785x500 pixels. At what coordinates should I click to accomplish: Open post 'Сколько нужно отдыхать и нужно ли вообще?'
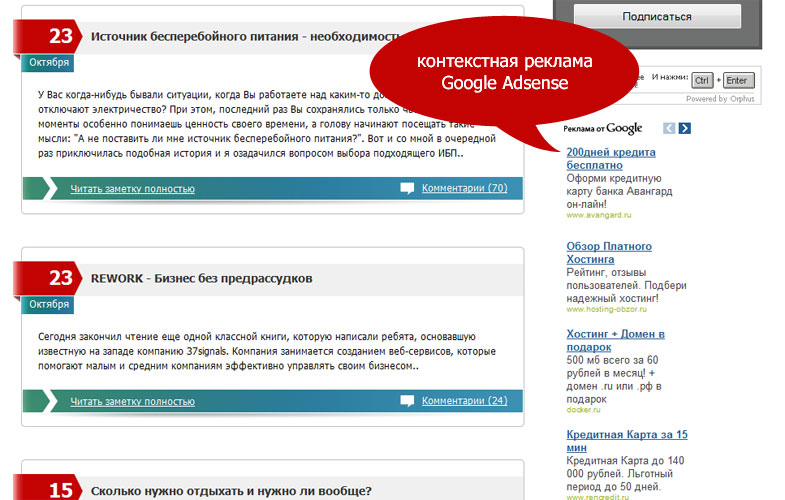tap(231, 491)
